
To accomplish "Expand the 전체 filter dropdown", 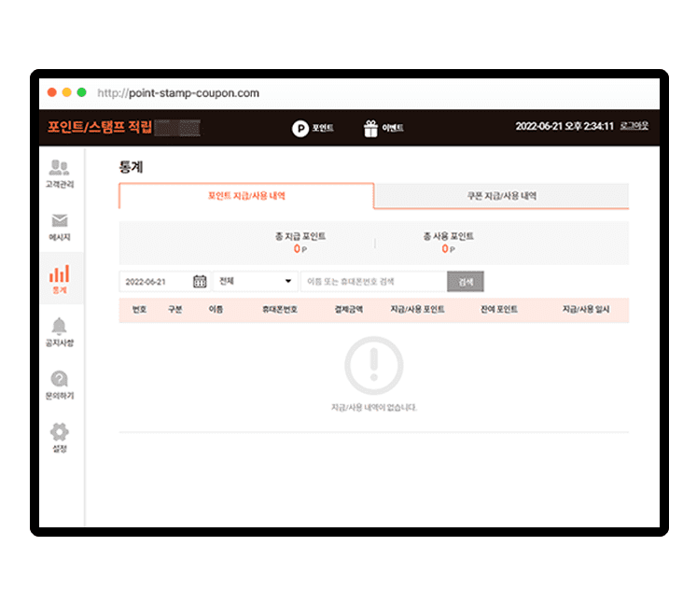I will [x=255, y=281].
